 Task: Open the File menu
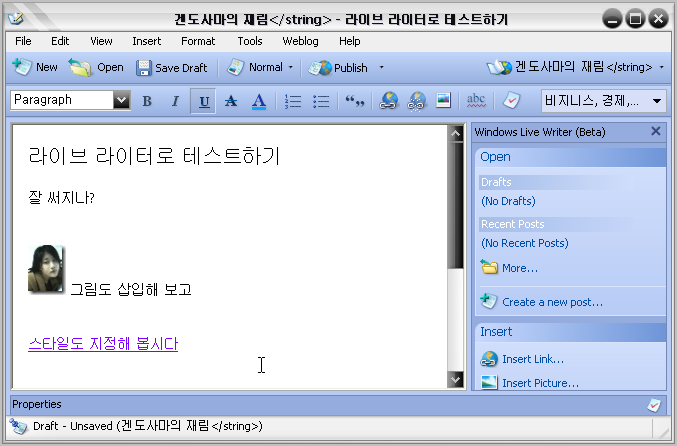(23, 41)
